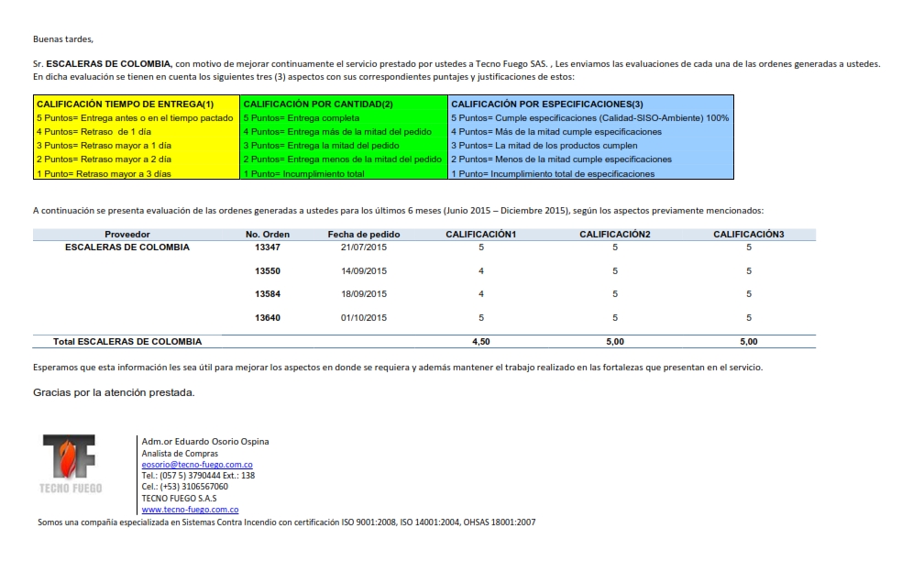
Task: Click the CALIFICACIÓN3 column header
Action: pyautogui.click(x=749, y=235)
